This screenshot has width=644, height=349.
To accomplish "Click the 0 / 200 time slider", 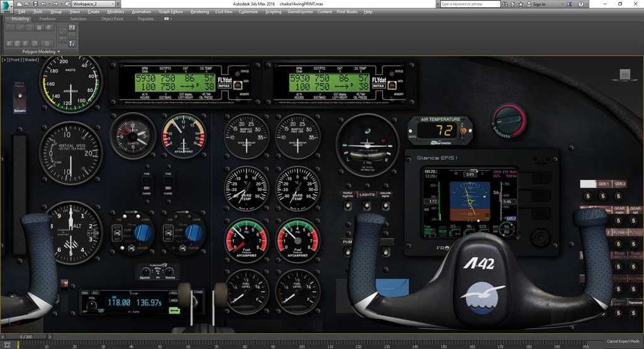I will [x=25, y=336].
